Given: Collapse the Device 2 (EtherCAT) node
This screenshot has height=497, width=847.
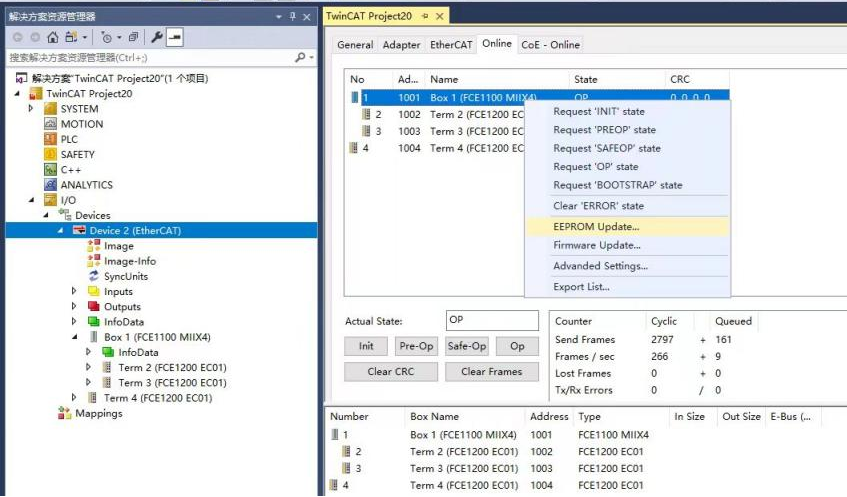Looking at the screenshot, I should pos(60,230).
